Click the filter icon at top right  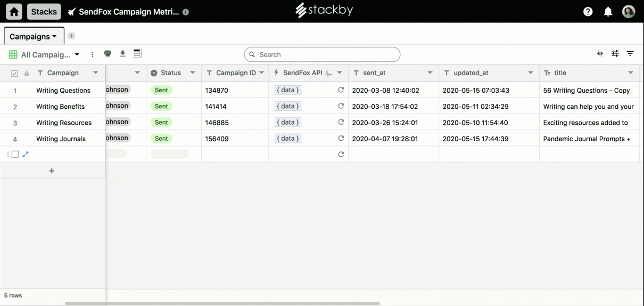(x=630, y=54)
